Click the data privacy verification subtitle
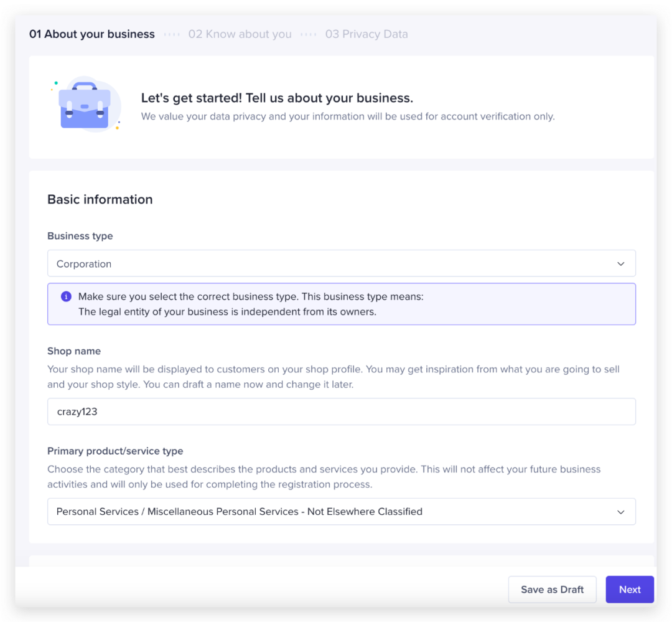Screen dimensions: 672x622 click(x=347, y=116)
